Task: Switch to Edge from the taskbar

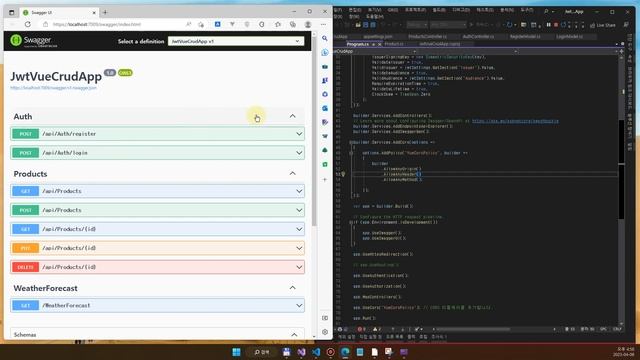Action: 345,352
